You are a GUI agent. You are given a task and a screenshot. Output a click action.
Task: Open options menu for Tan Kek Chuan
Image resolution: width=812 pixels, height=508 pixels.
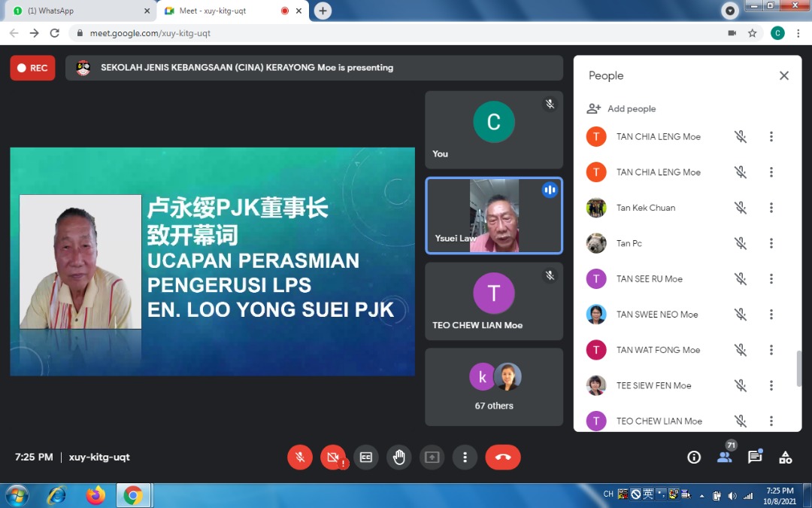(x=771, y=207)
